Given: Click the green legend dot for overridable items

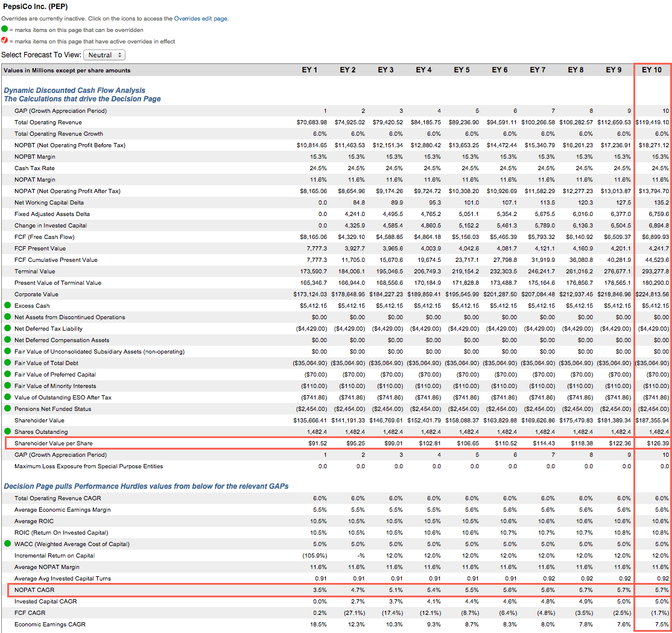Looking at the screenshot, I should [4, 29].
